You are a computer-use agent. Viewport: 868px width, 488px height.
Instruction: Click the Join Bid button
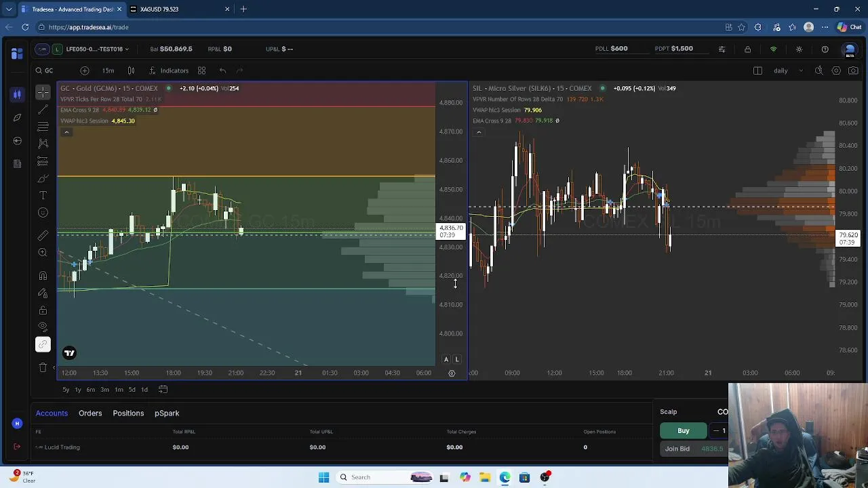pyautogui.click(x=694, y=449)
